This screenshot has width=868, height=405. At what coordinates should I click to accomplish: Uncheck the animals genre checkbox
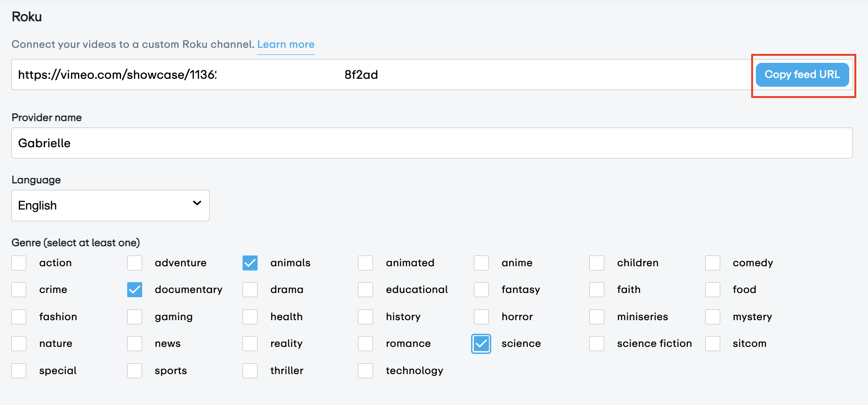pos(250,263)
